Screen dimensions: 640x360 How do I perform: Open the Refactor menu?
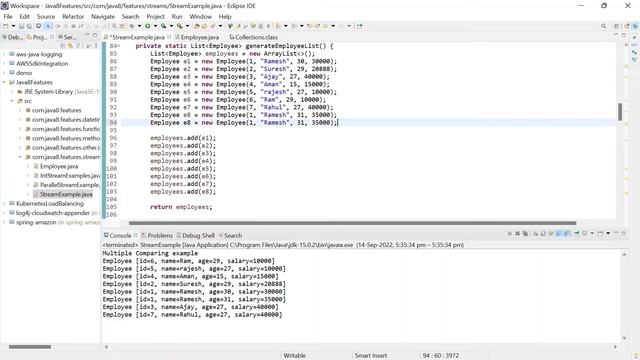pyautogui.click(x=73, y=16)
